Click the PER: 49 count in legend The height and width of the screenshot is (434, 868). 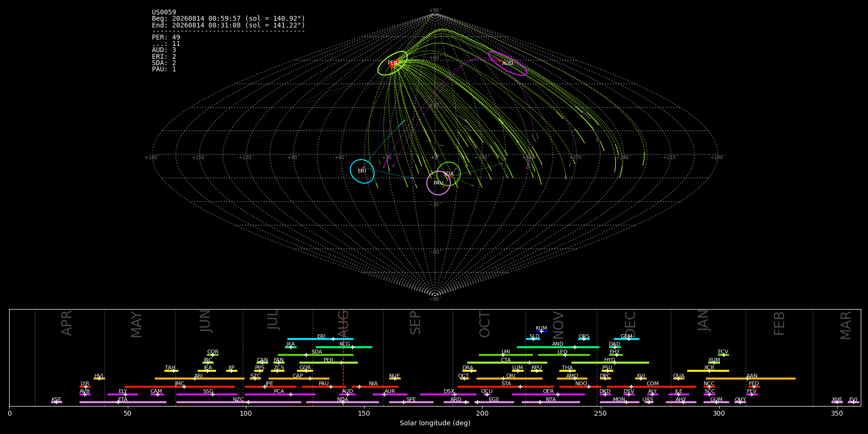pyautogui.click(x=166, y=37)
